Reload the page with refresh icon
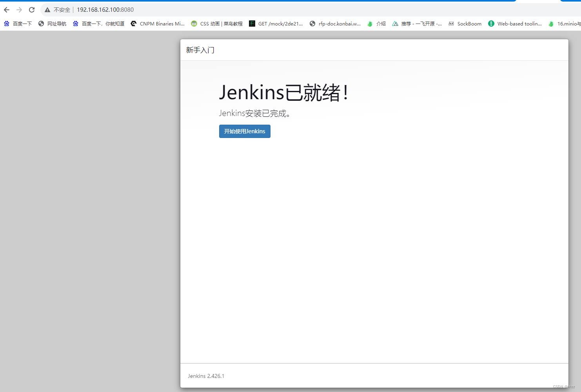Screen dimensions: 581x392 click(32, 10)
